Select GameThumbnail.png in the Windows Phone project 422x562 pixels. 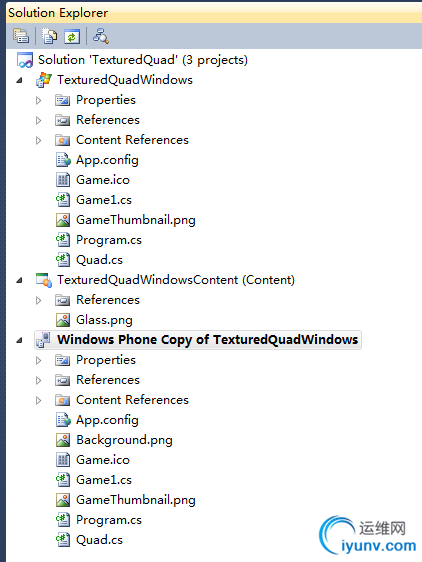tap(136, 500)
